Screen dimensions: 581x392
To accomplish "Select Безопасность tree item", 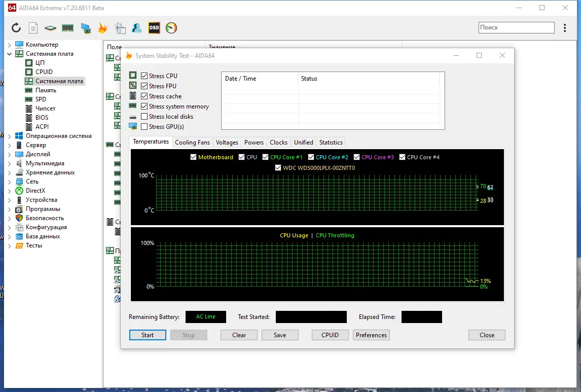I will pyautogui.click(x=45, y=218).
